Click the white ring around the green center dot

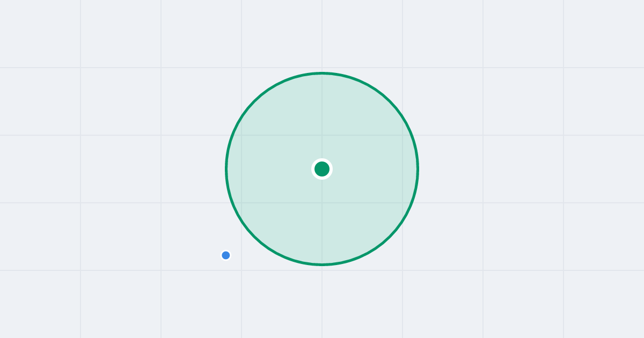pos(322,160)
